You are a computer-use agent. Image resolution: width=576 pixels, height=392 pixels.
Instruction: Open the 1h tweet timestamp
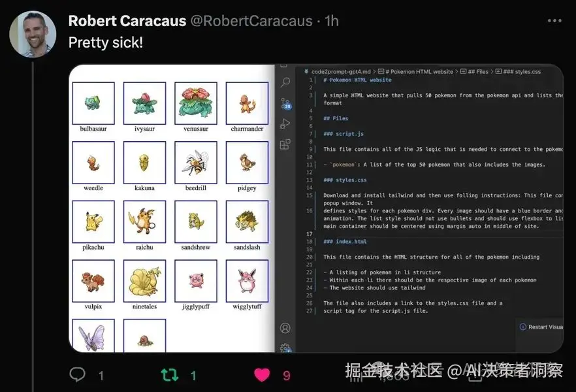click(x=331, y=21)
